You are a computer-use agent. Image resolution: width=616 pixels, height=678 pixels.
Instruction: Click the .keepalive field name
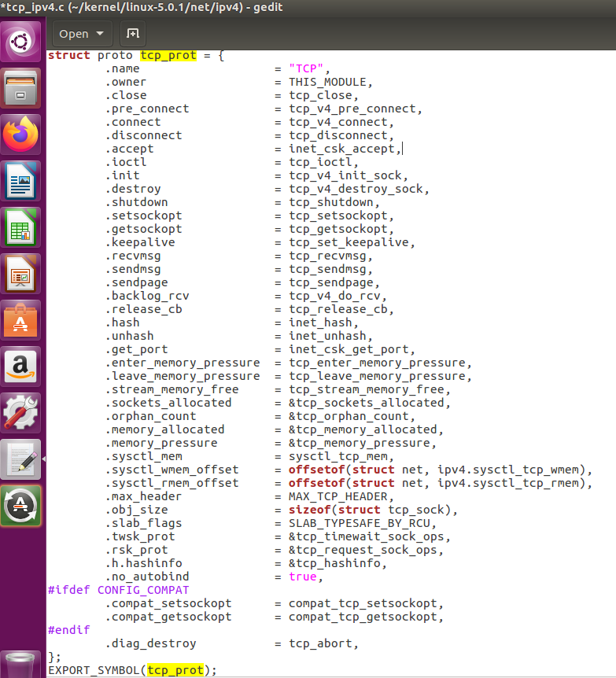pos(140,242)
